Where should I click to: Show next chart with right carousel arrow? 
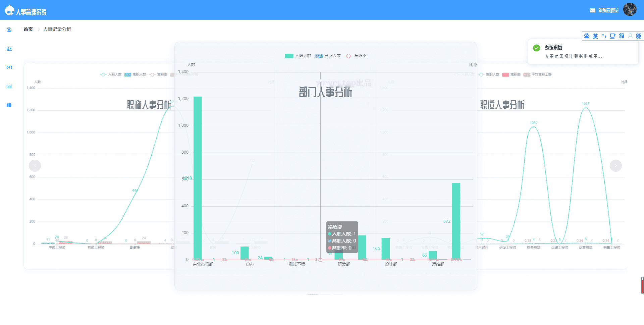pos(615,166)
